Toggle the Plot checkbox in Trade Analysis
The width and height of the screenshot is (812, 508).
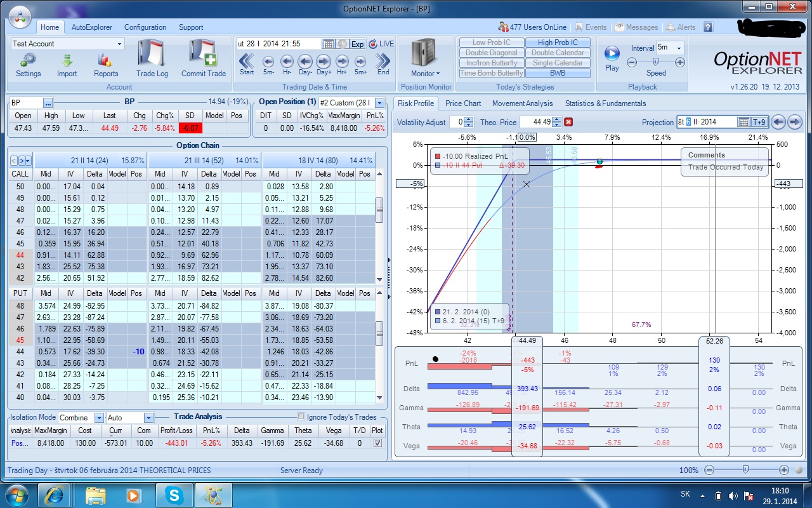click(x=378, y=443)
